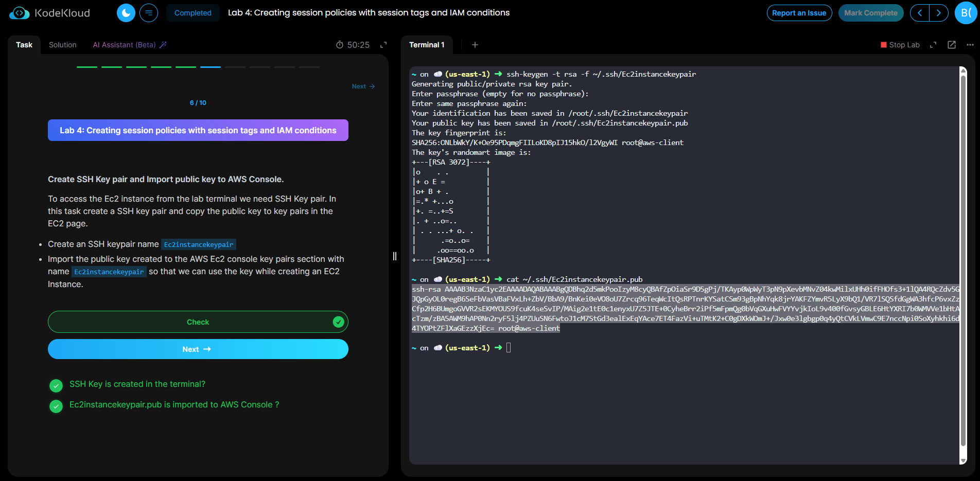Select the Terminal 1 tab
The width and height of the screenshot is (980, 481).
click(427, 45)
